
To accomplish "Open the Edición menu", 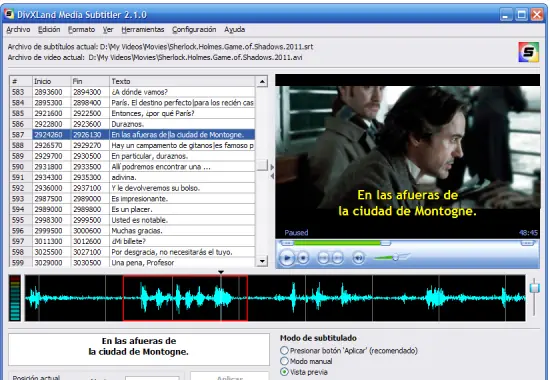I will (49, 29).
